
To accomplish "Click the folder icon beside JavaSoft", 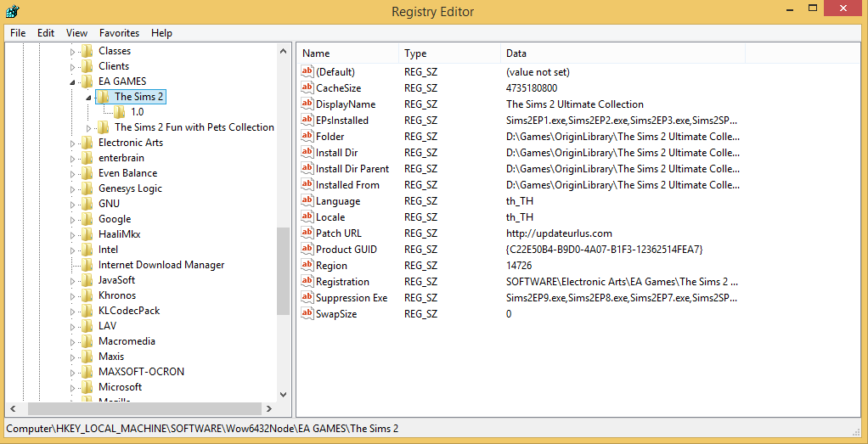I will [87, 280].
